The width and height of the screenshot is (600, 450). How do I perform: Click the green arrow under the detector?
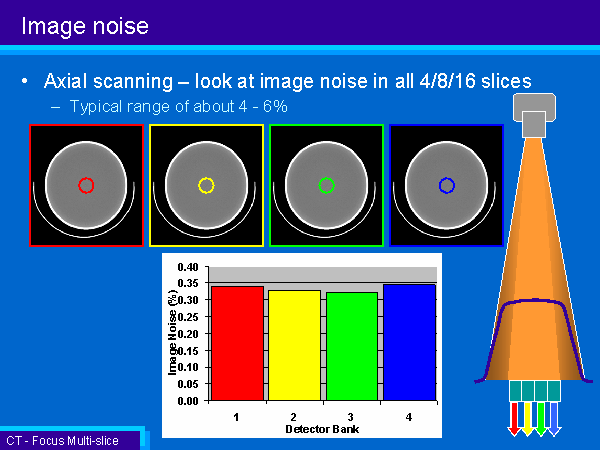pos(541,419)
